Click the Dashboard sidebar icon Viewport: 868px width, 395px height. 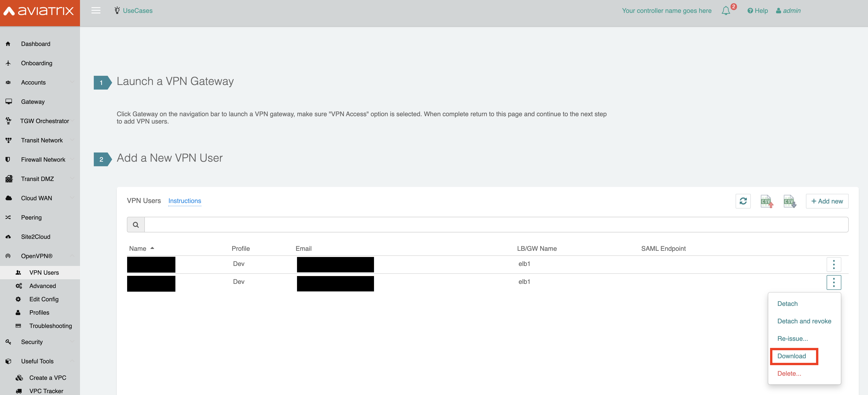(8, 43)
